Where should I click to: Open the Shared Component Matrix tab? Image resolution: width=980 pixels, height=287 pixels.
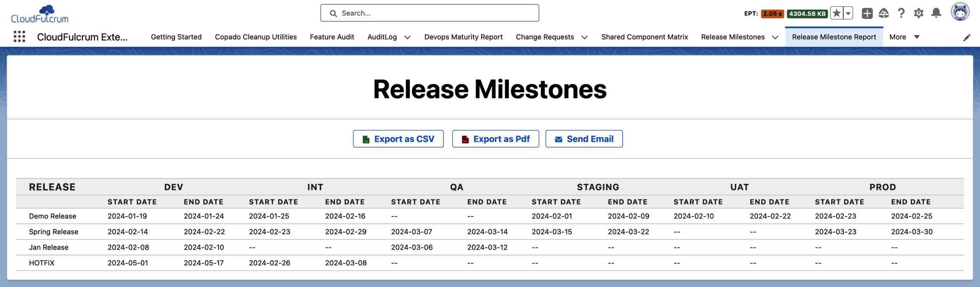click(x=645, y=37)
